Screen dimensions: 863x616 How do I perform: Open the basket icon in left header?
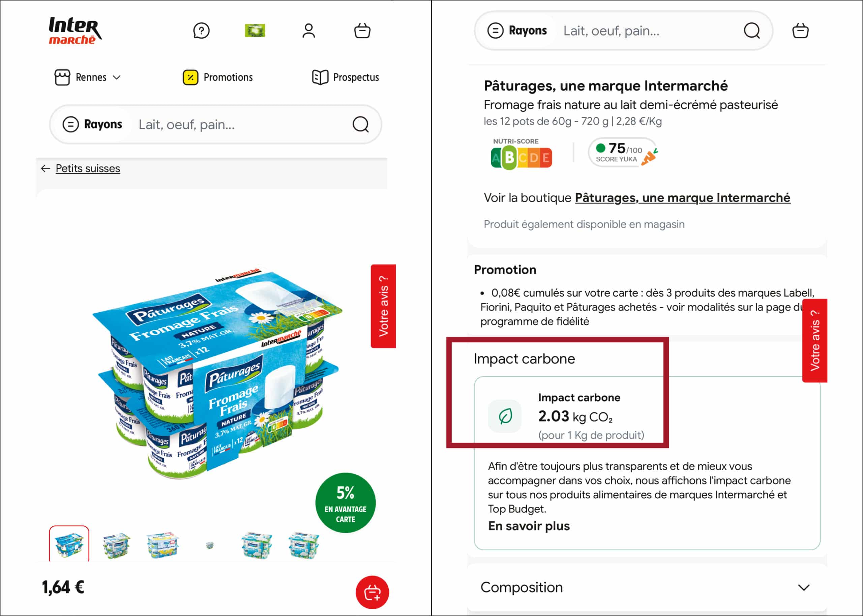362,31
